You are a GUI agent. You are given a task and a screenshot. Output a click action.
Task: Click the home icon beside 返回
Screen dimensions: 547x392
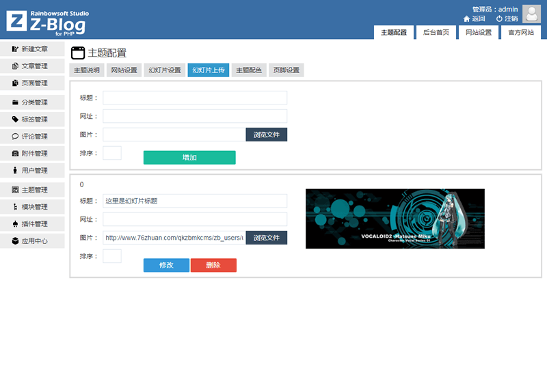[466, 19]
